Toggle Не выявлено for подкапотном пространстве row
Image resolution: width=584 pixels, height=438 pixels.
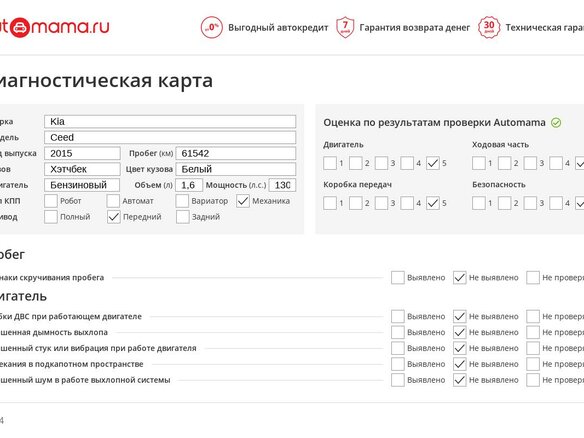click(x=460, y=364)
